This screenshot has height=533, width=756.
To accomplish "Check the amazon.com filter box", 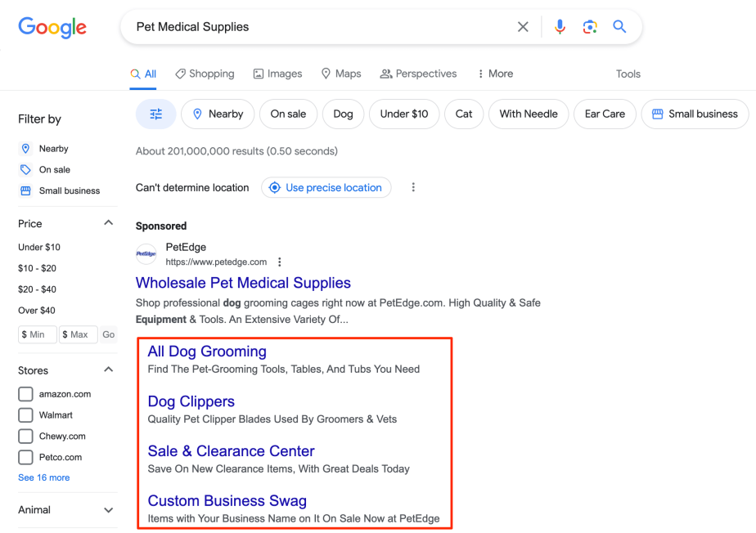I will click(25, 393).
